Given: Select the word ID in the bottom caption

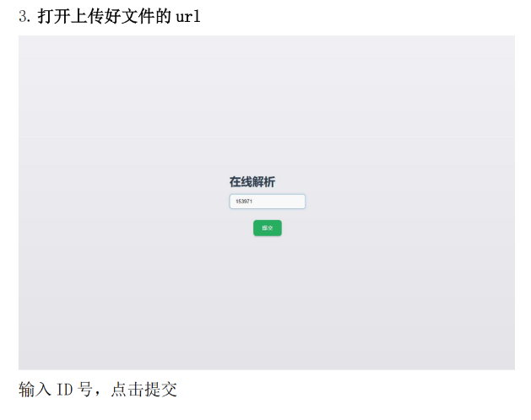Looking at the screenshot, I should pyautogui.click(x=65, y=389).
